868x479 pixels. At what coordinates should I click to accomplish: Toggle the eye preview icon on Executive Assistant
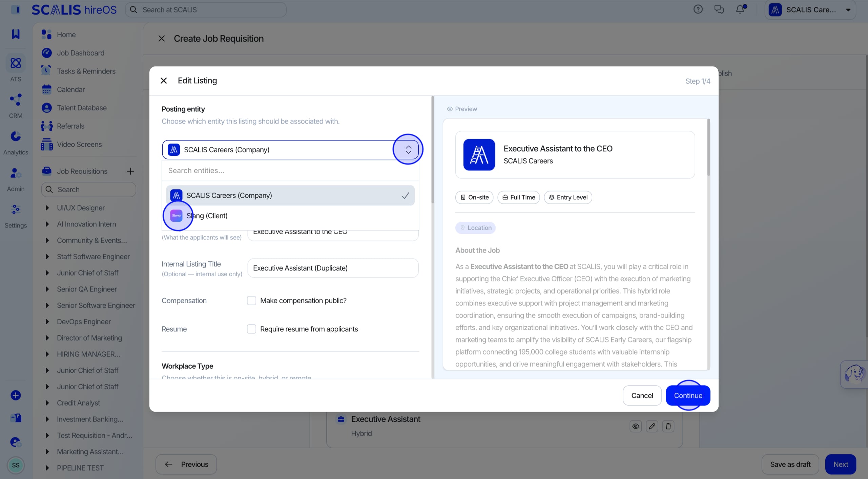636,426
